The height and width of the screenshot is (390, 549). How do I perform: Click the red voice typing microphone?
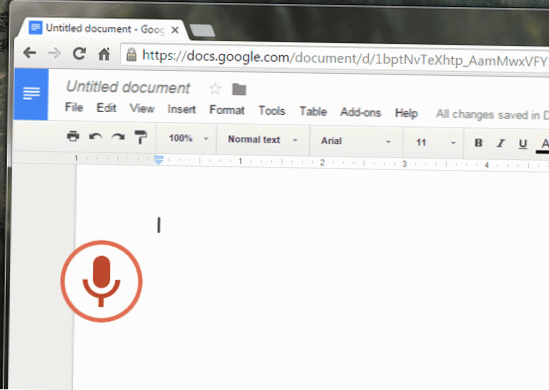coord(102,281)
